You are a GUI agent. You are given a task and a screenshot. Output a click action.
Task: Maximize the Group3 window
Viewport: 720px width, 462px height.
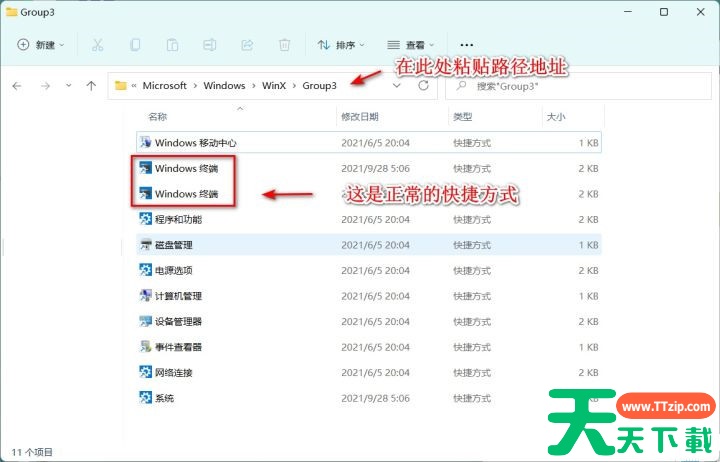click(x=664, y=12)
